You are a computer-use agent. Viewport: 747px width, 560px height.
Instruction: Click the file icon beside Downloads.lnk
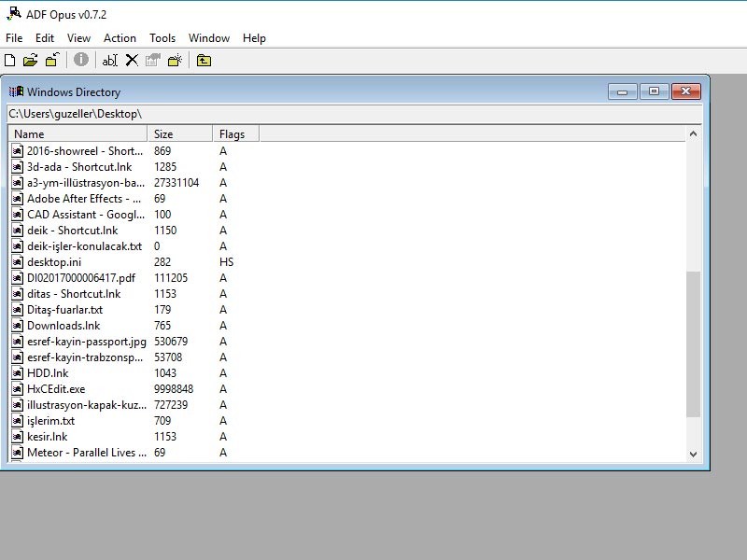[17, 326]
